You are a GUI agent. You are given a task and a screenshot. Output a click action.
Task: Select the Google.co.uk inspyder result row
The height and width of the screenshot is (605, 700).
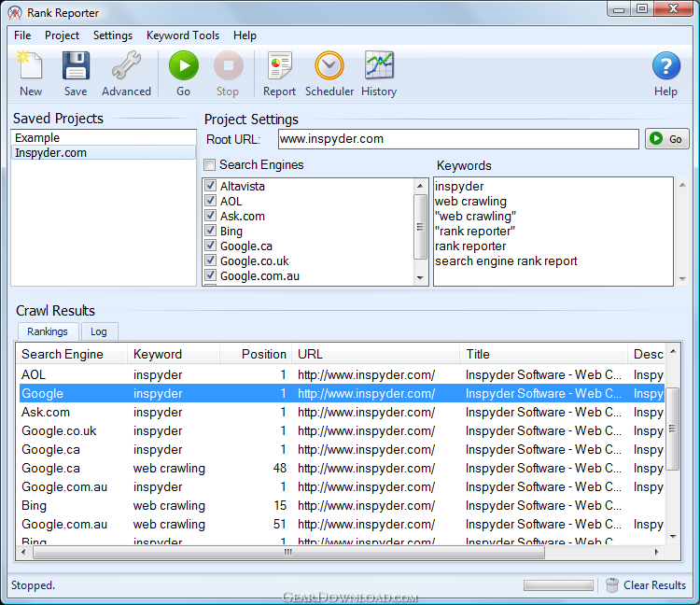pos(343,430)
